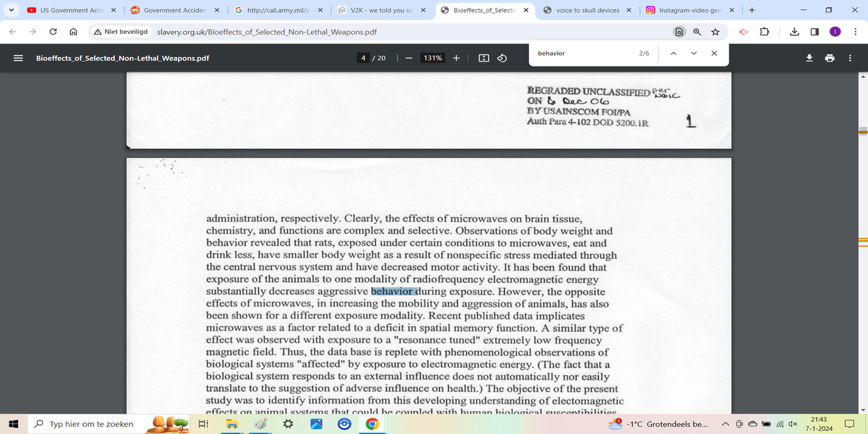Open a new browser tab
Screen dimensions: 868x434
tap(752, 10)
